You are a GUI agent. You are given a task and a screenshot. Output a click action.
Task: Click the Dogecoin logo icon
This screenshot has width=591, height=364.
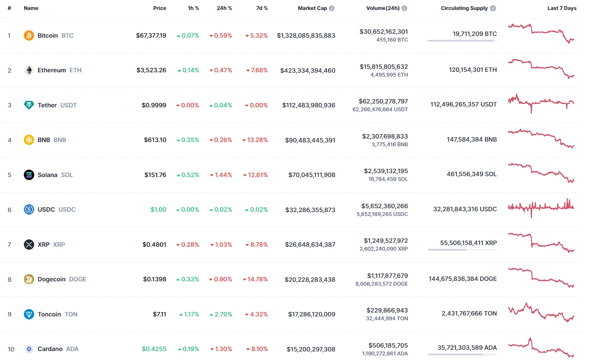[29, 279]
